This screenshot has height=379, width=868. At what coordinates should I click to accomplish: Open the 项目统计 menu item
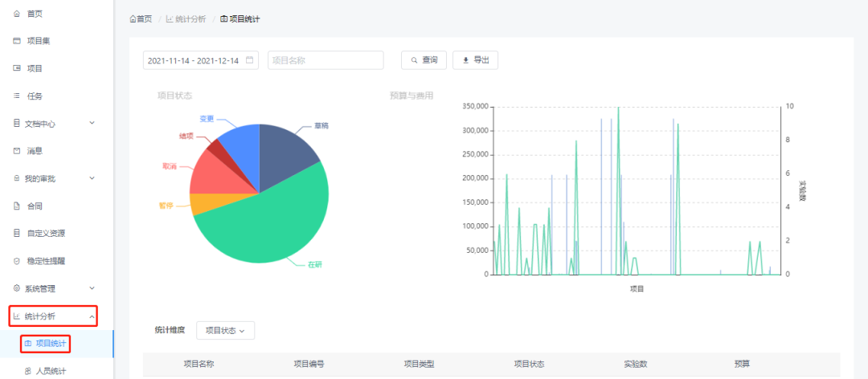[x=53, y=344]
